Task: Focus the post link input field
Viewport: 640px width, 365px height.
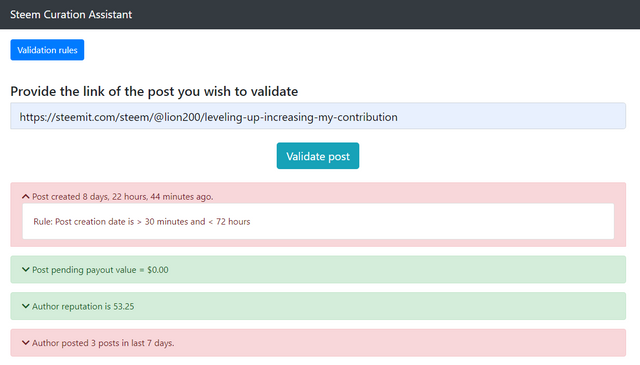Action: click(318, 116)
